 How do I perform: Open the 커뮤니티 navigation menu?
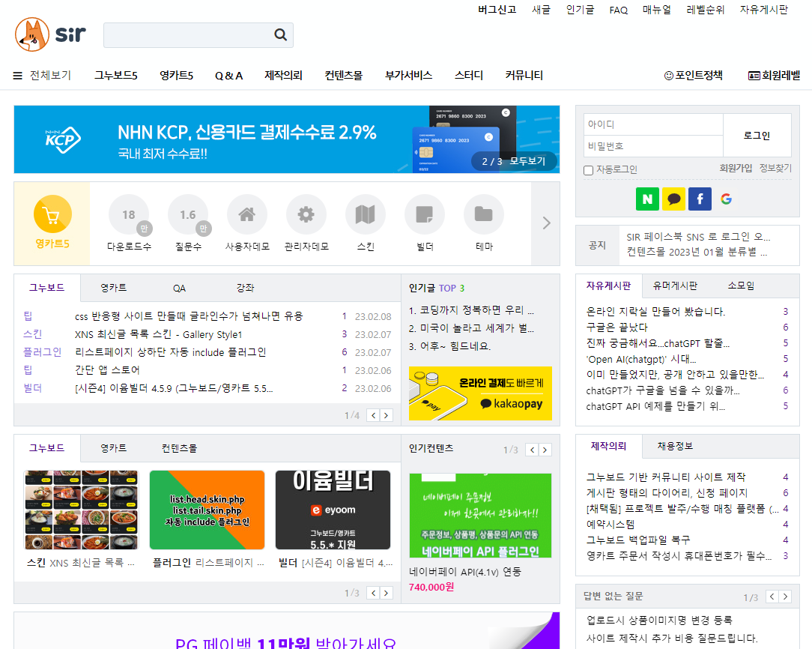pyautogui.click(x=524, y=76)
